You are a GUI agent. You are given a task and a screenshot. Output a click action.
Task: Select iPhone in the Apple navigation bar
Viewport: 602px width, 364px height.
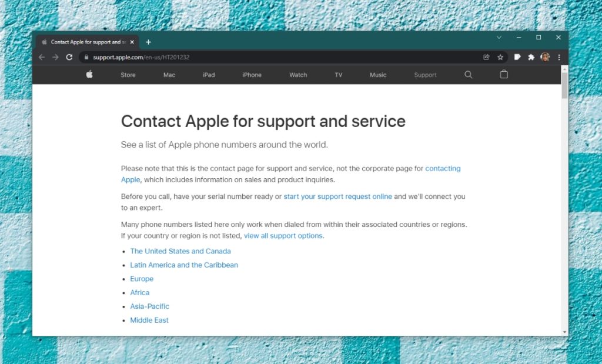[x=252, y=75]
